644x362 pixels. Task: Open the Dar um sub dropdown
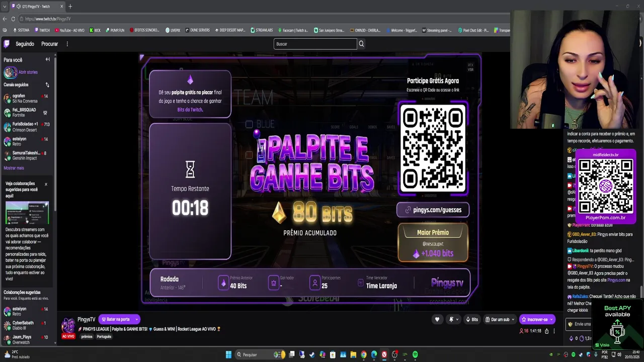tap(500, 319)
